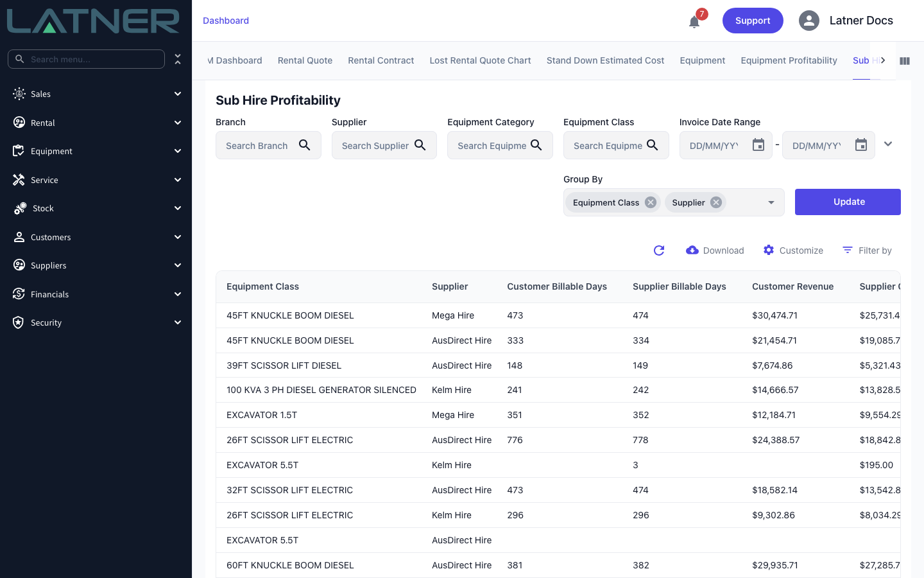Open the Latner Docs user avatar
Screen dimensions: 924x578
coord(809,21)
